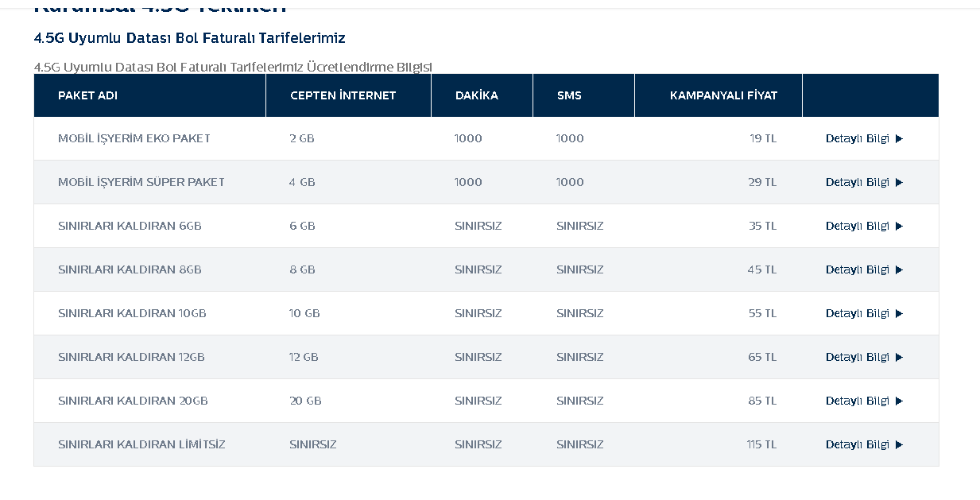
Task: Select the MOBİL İŞYERİM EKO PAKET name
Action: tap(134, 138)
